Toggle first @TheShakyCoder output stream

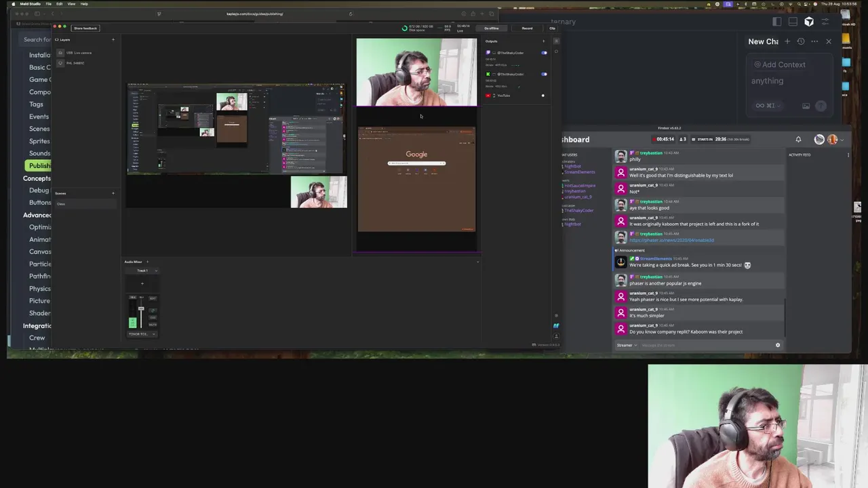544,53
